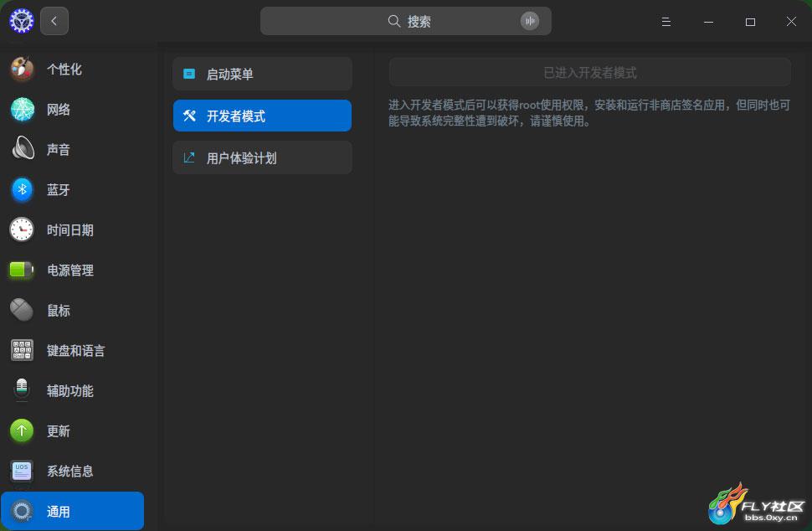
Task: Click the 辅助功能 microphone icon
Action: 22,390
